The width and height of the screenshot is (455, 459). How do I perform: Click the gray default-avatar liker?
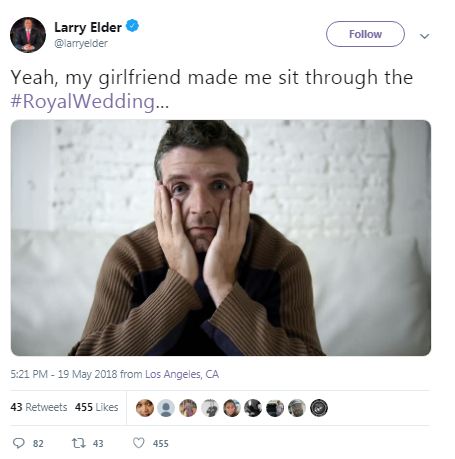tap(166, 408)
